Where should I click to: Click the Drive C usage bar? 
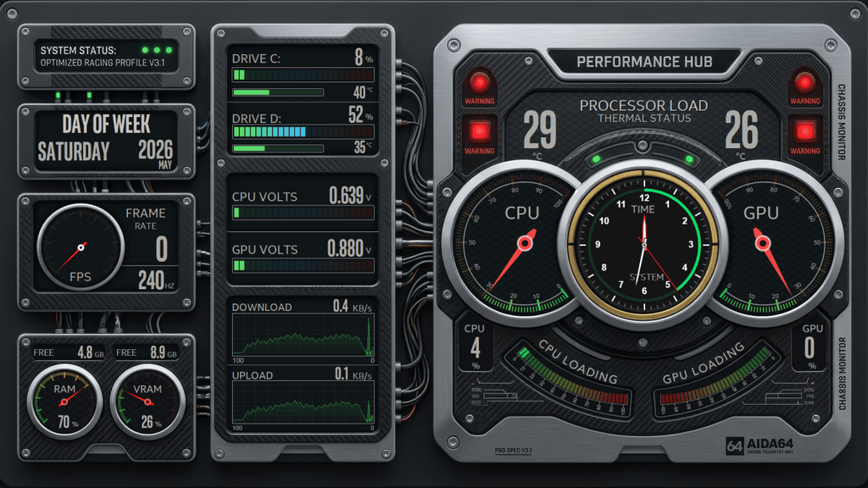303,75
